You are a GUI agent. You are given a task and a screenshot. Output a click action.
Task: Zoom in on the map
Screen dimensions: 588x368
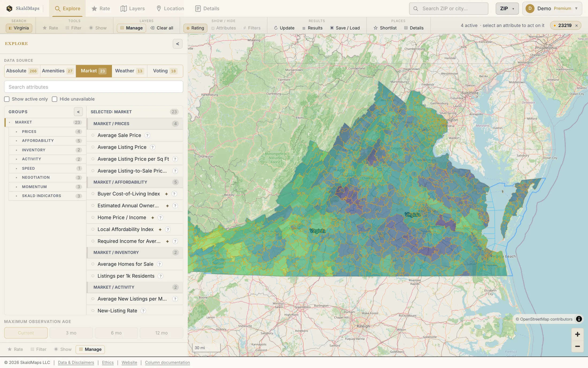(x=577, y=334)
